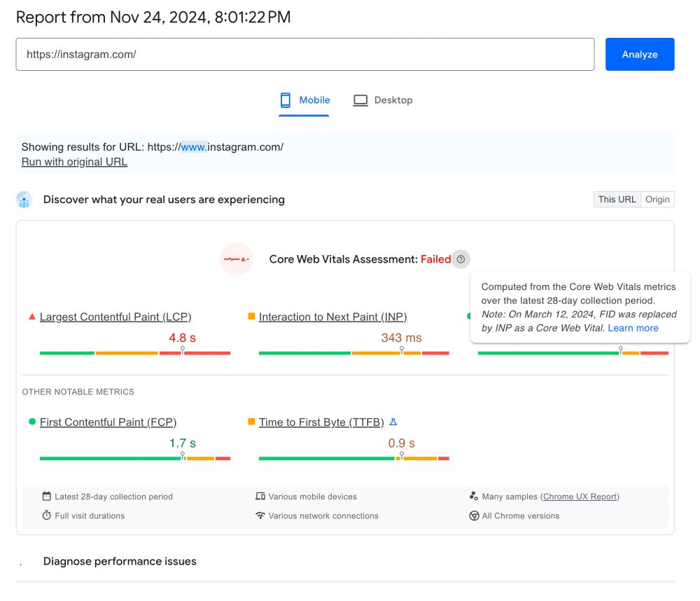
Task: Click the mobile phone icon
Action: (x=286, y=100)
